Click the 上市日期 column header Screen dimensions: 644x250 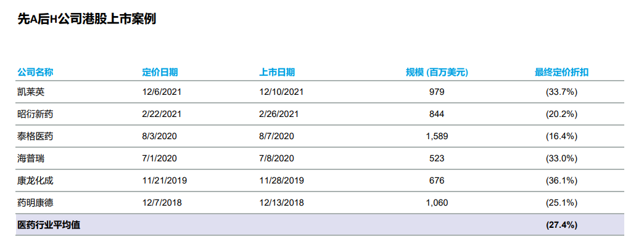(276, 72)
